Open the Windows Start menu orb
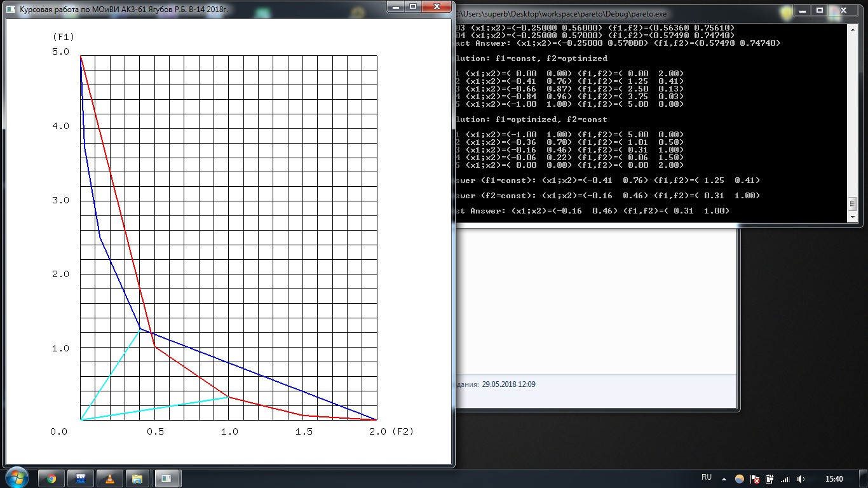 [17, 478]
